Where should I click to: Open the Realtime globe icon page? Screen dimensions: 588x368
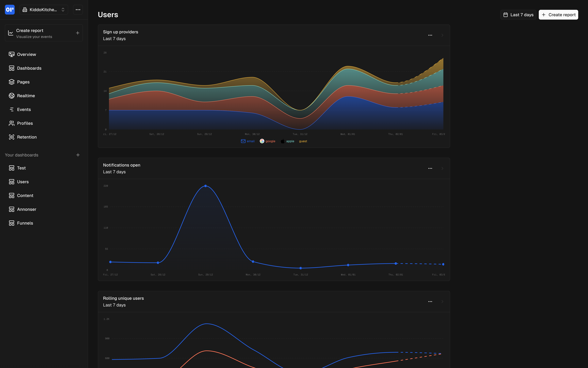(11, 96)
